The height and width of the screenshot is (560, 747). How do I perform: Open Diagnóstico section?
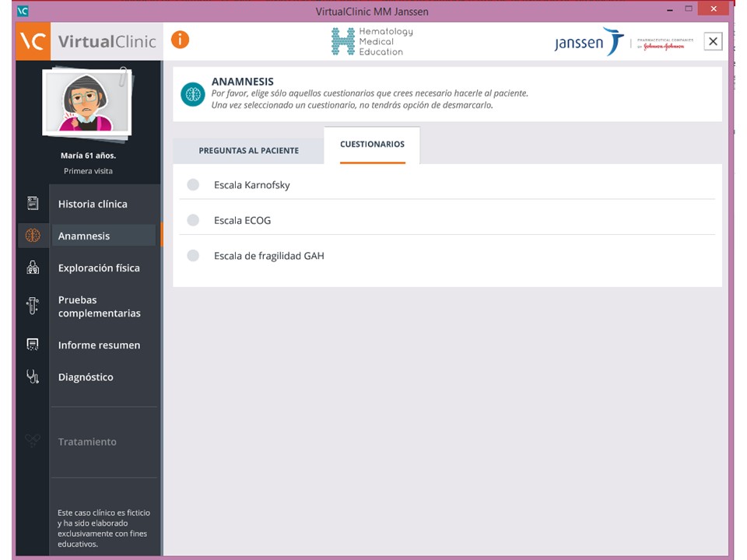coord(86,376)
